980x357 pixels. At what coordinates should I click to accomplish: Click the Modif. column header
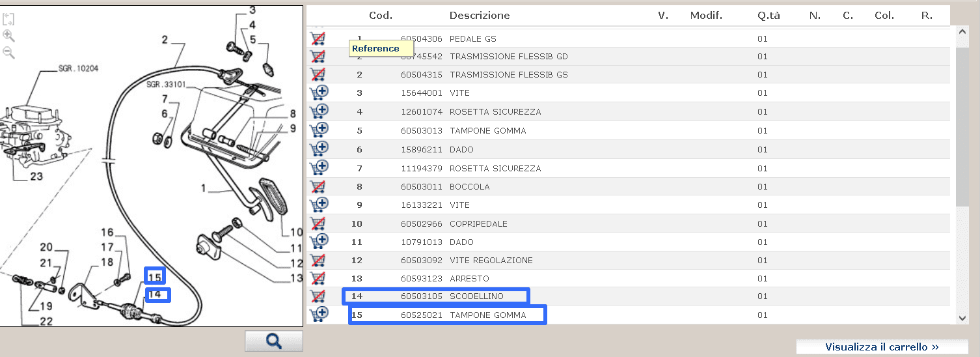pyautogui.click(x=706, y=15)
